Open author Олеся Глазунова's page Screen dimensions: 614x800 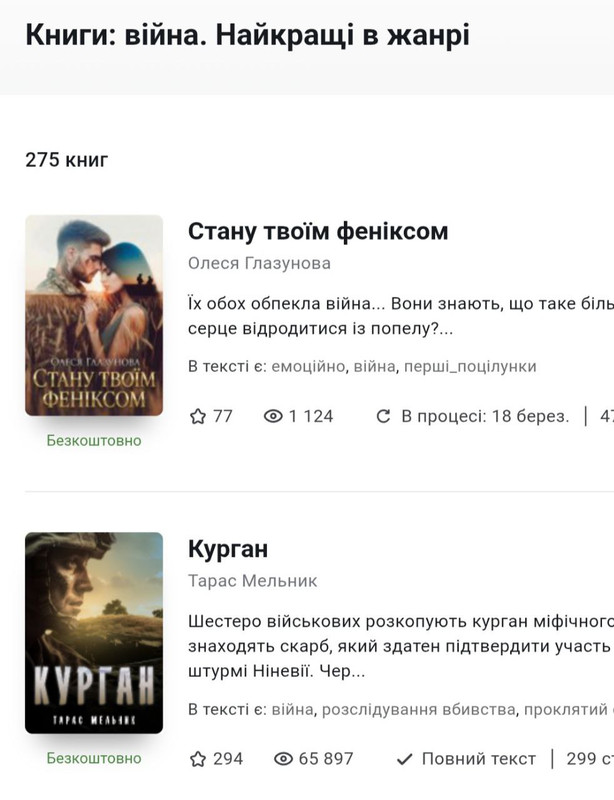(259, 263)
